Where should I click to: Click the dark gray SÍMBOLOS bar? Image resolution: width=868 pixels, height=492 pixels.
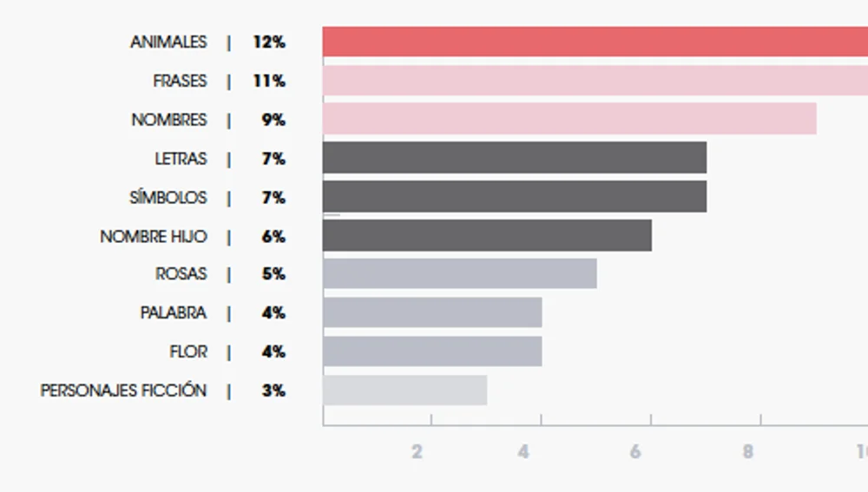[x=515, y=197]
